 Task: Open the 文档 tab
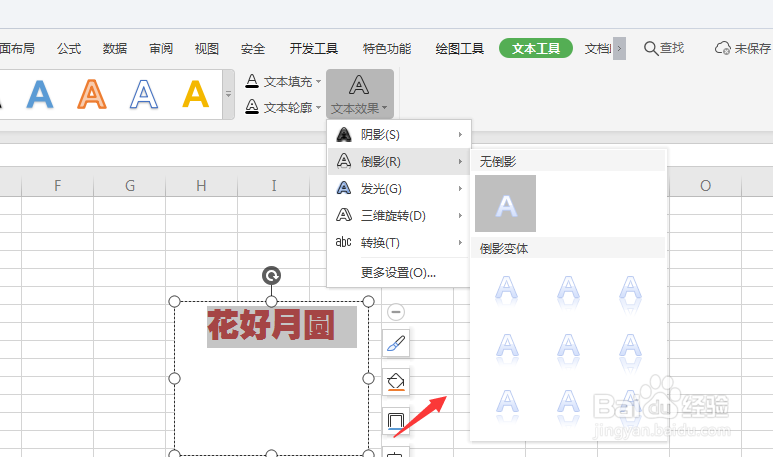598,48
